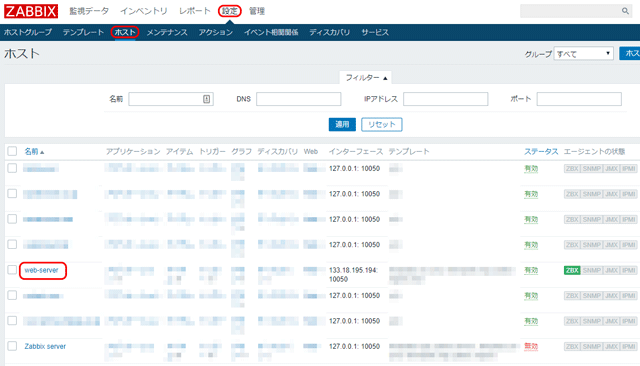Viewport: 640px width, 366px height.
Task: Go to the テンプレート submenu
Action: pos(83,32)
